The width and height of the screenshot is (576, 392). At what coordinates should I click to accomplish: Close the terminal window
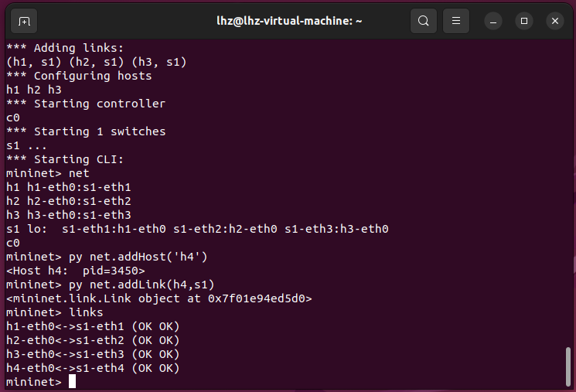click(x=554, y=21)
